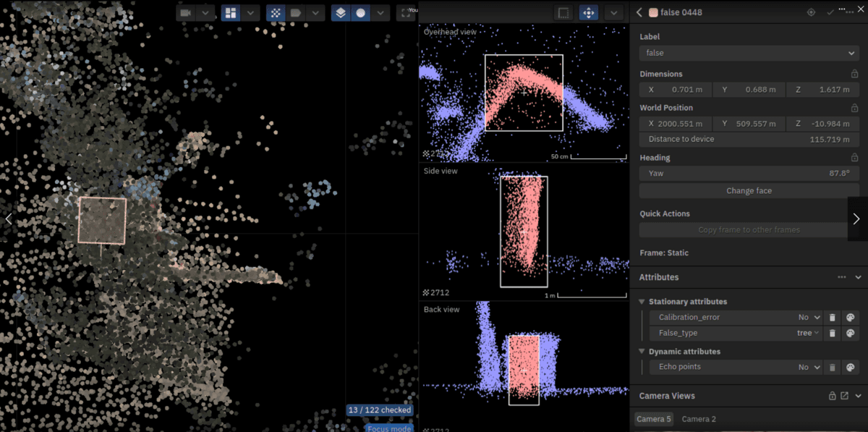The height and width of the screenshot is (432, 868).
Task: Open the Label dropdown showing false
Action: click(749, 53)
